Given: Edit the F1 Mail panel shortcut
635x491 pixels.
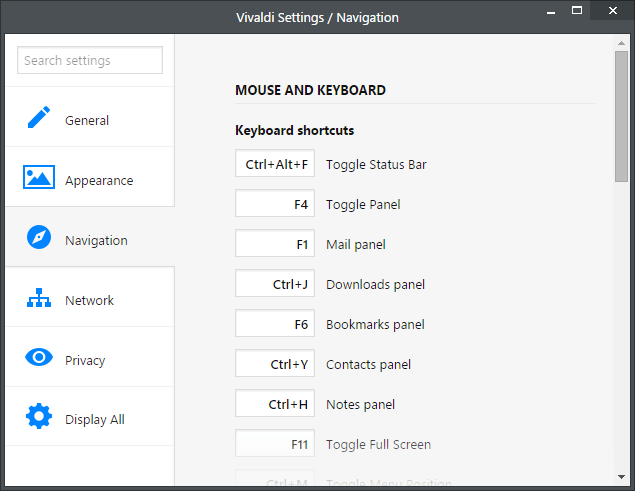Looking at the screenshot, I should click(x=275, y=243).
